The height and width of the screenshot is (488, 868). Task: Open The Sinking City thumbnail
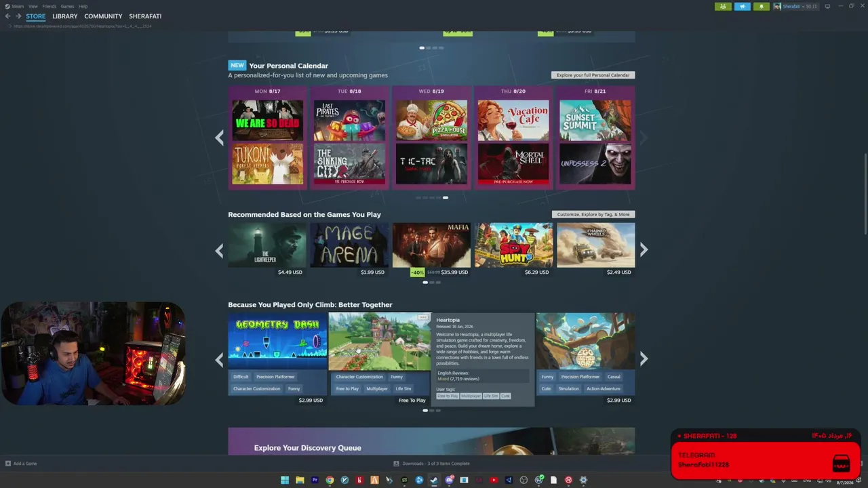point(349,163)
